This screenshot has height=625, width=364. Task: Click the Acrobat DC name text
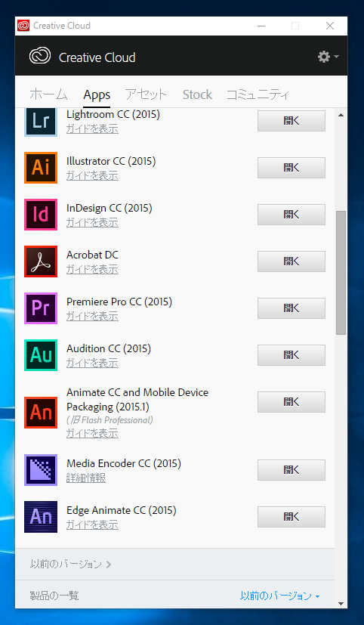point(92,255)
